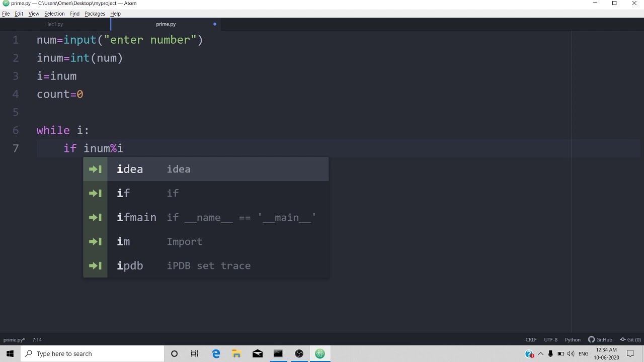Open the Packages menu
This screenshot has width=644, height=362.
click(95, 14)
